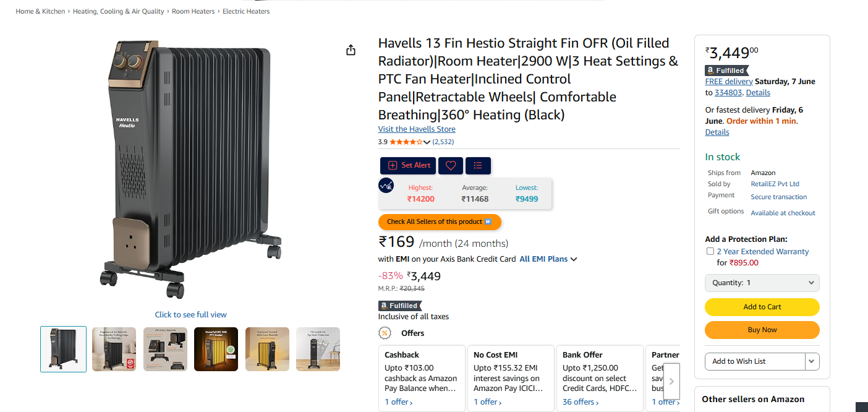
Task: Click Add to Cart button
Action: (762, 307)
